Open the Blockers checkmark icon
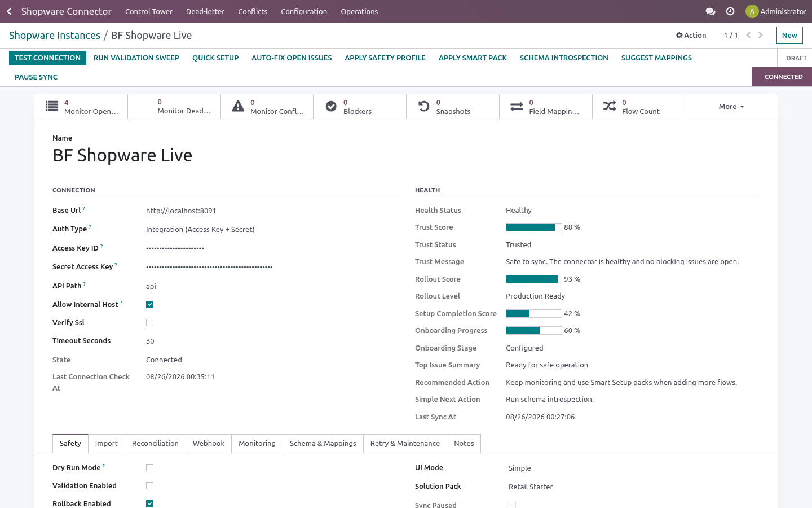 coord(331,106)
